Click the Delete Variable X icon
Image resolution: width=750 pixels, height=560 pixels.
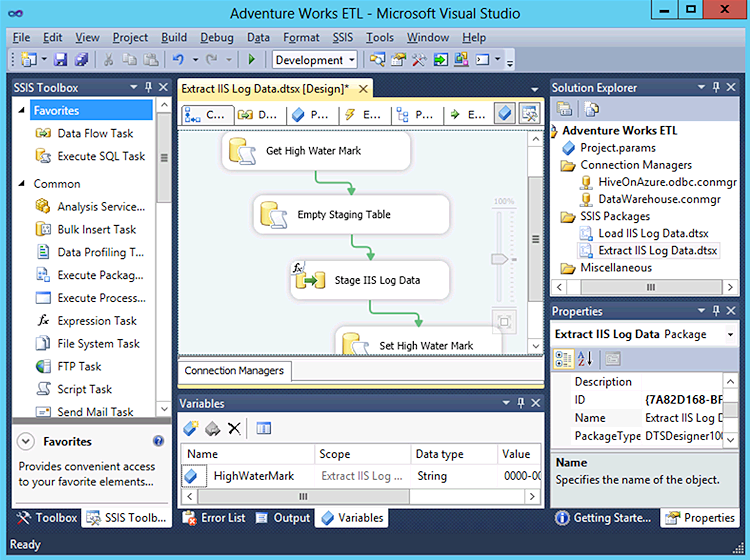pos(234,428)
